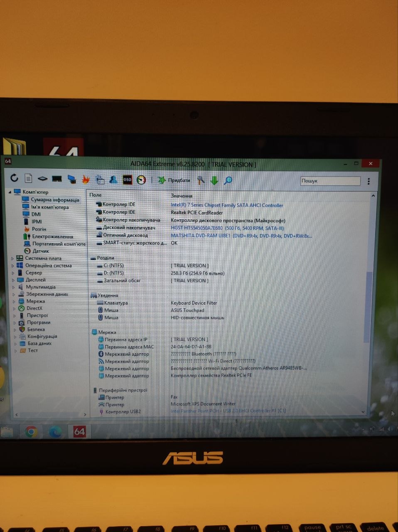Viewport: 398px width, 532px height.
Task: Expand the Операційна система tree node
Action: 13,266
